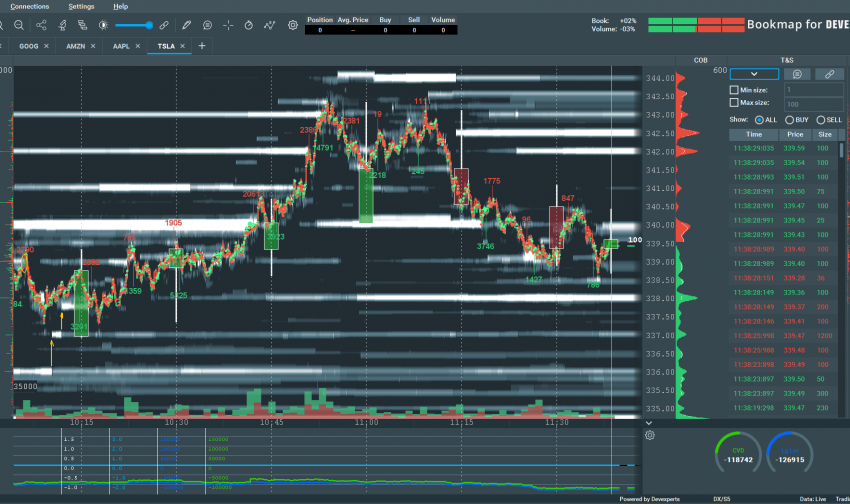Click the 20613 volume dot label

(253, 194)
